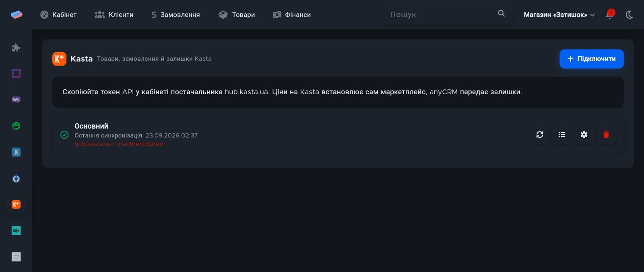Image resolution: width=644 pixels, height=272 pixels.
Task: Open the shopping cart integration in sidebar
Action: (x=16, y=257)
